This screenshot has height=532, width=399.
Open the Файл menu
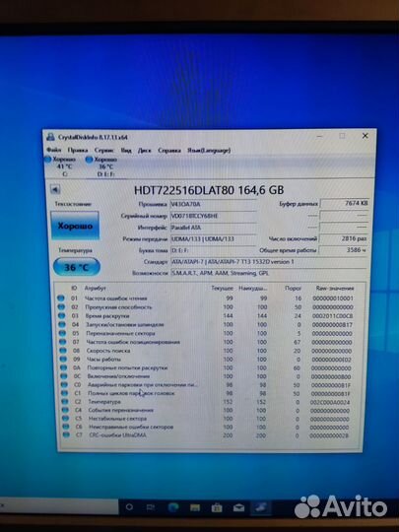pyautogui.click(x=54, y=150)
